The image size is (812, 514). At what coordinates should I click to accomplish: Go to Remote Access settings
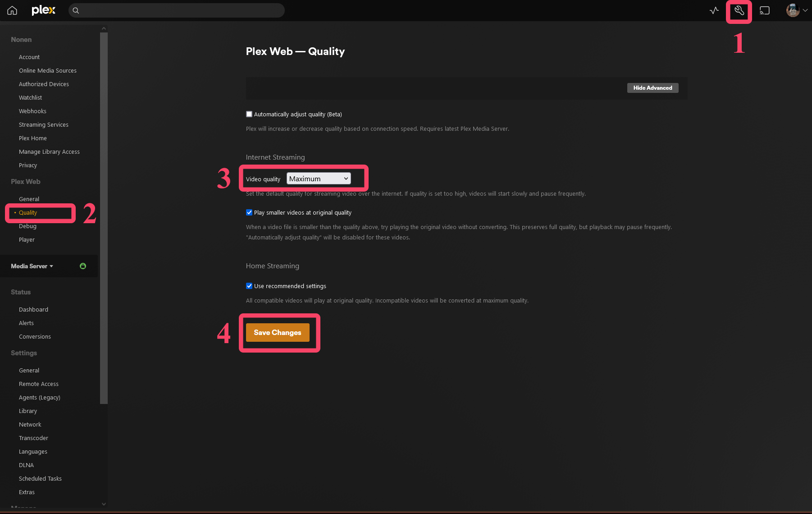(x=39, y=384)
